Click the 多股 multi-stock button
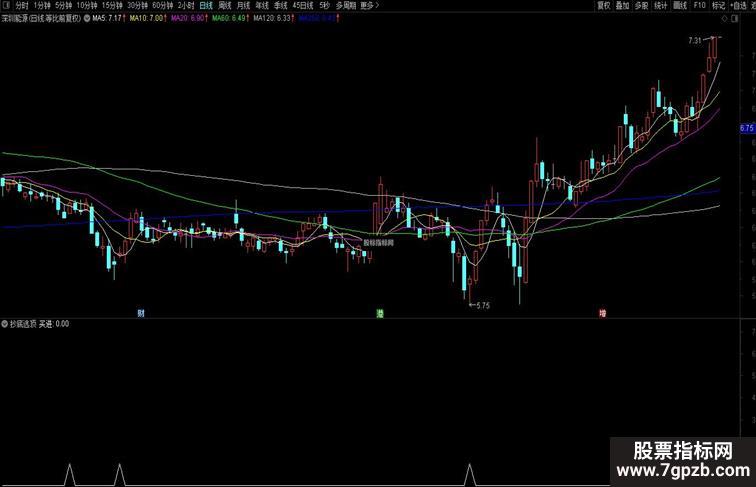756x487 pixels. pos(642,5)
